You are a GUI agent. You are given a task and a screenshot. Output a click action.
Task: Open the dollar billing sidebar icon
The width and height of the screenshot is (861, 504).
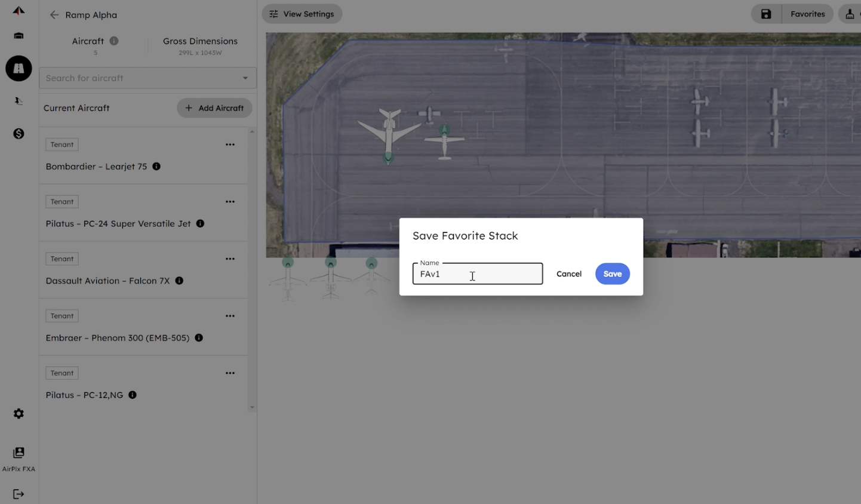click(x=19, y=134)
